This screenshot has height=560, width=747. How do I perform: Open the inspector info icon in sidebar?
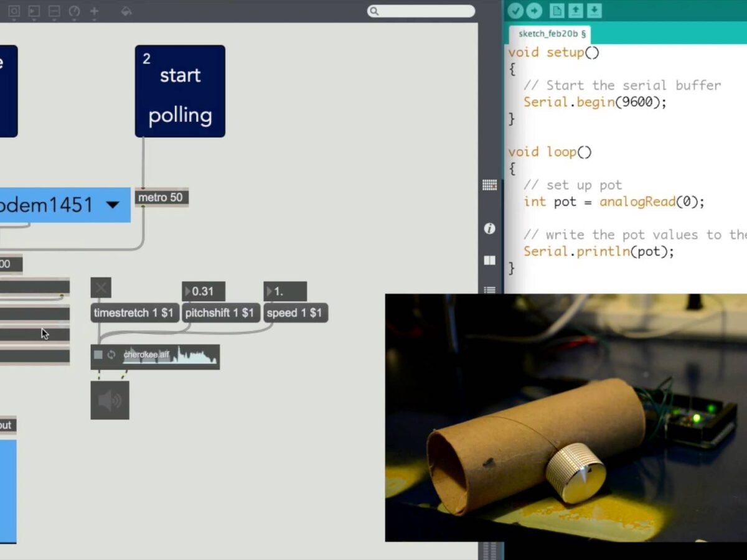489,228
